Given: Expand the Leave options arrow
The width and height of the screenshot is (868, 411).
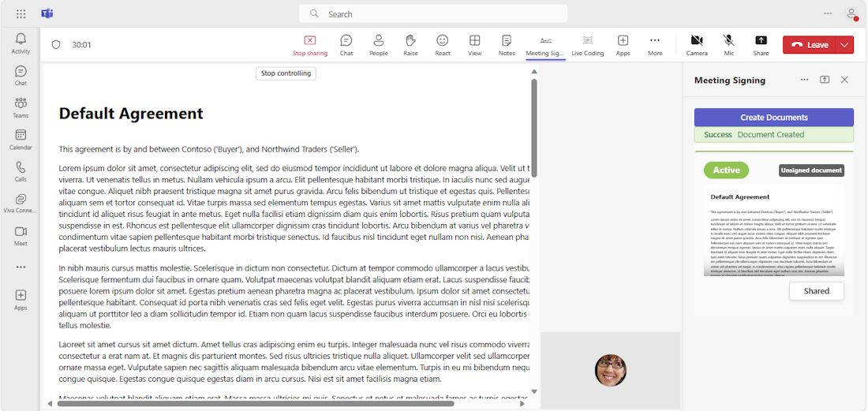Looking at the screenshot, I should 844,45.
